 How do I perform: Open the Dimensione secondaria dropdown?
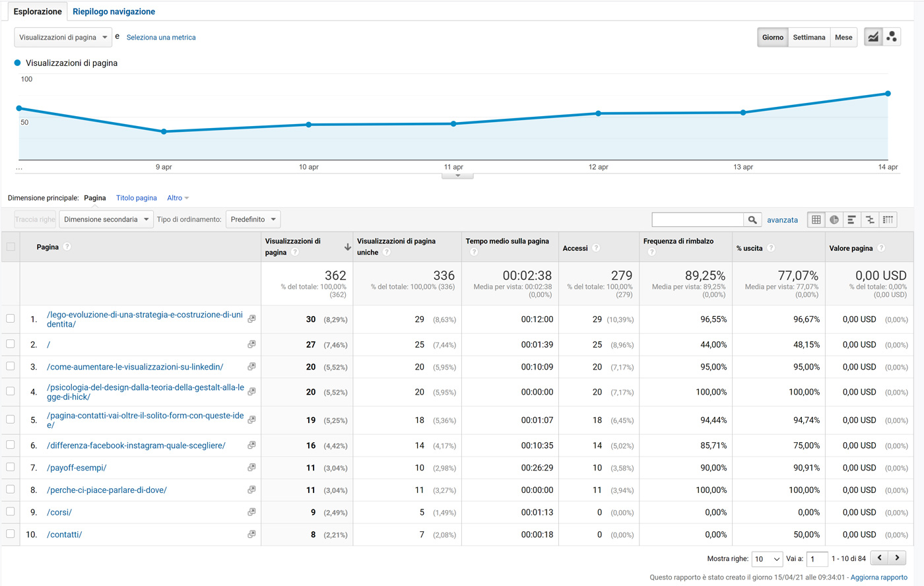[x=106, y=219]
